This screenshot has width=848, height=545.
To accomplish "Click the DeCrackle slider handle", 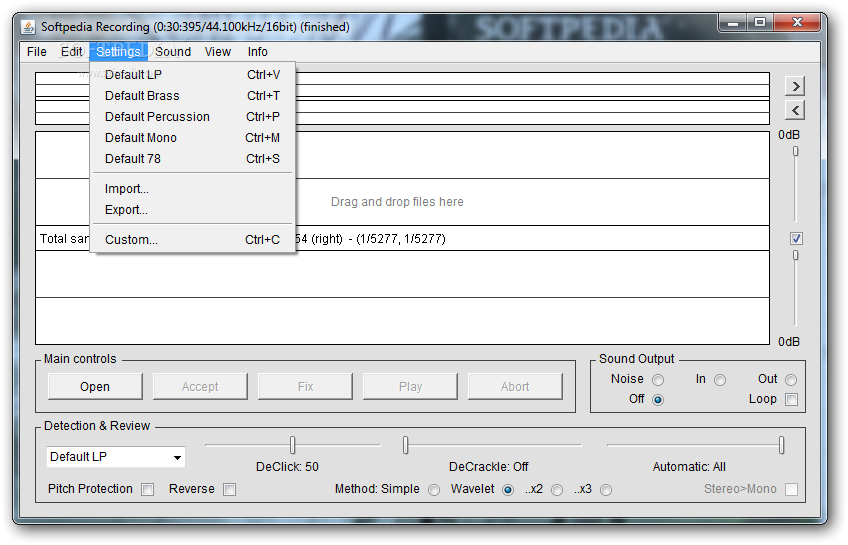I will click(x=406, y=445).
